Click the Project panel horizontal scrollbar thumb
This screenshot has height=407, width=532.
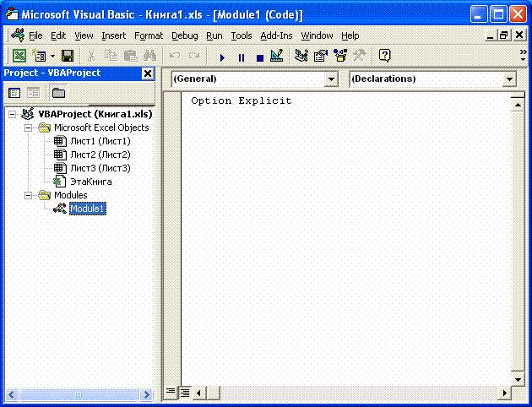(x=79, y=394)
